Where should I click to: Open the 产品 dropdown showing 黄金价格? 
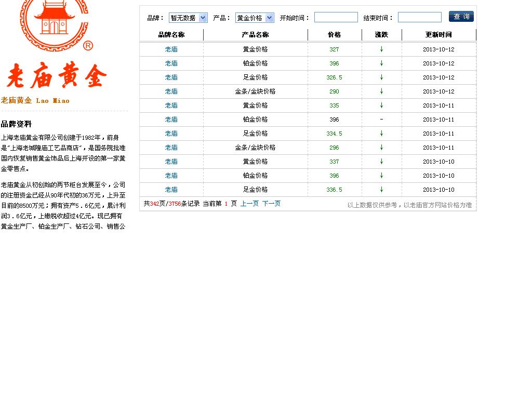tap(255, 18)
